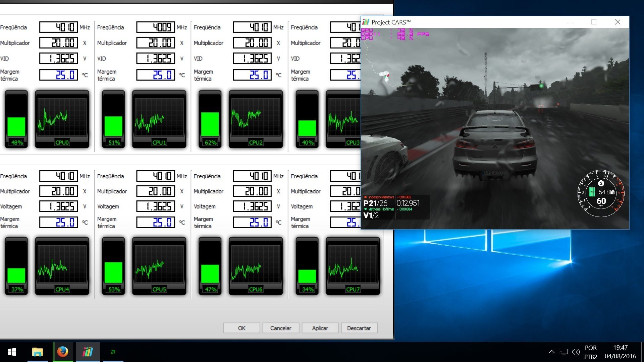Select CPU5 frequency field

pyautogui.click(x=156, y=176)
